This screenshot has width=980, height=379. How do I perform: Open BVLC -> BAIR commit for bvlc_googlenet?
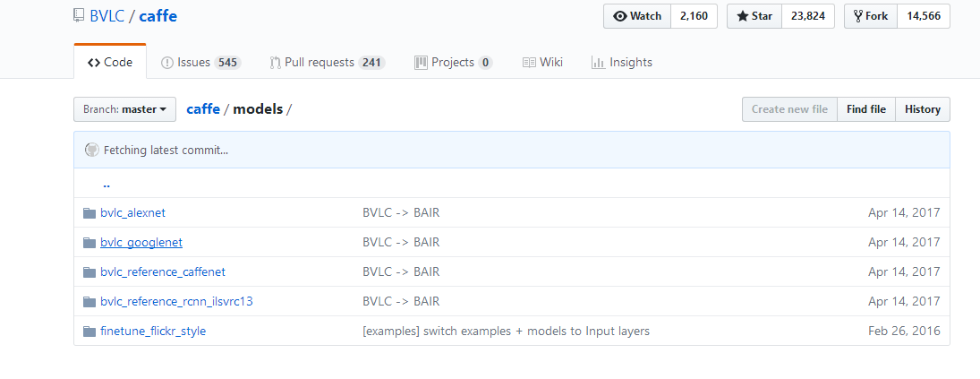(x=401, y=242)
